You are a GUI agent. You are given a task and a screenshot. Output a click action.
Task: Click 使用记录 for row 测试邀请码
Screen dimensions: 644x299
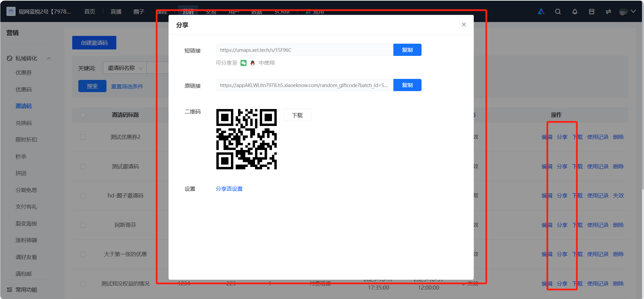click(x=598, y=166)
